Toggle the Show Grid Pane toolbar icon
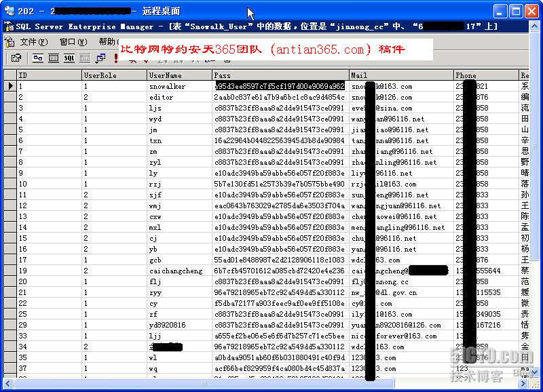Image resolution: width=543 pixels, height=392 pixels. pyautogui.click(x=54, y=58)
